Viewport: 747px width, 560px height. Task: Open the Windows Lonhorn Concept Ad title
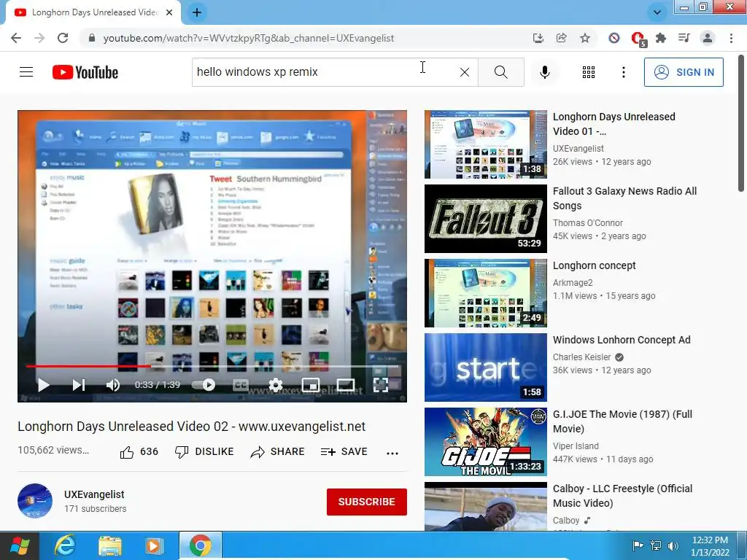pyautogui.click(x=622, y=340)
